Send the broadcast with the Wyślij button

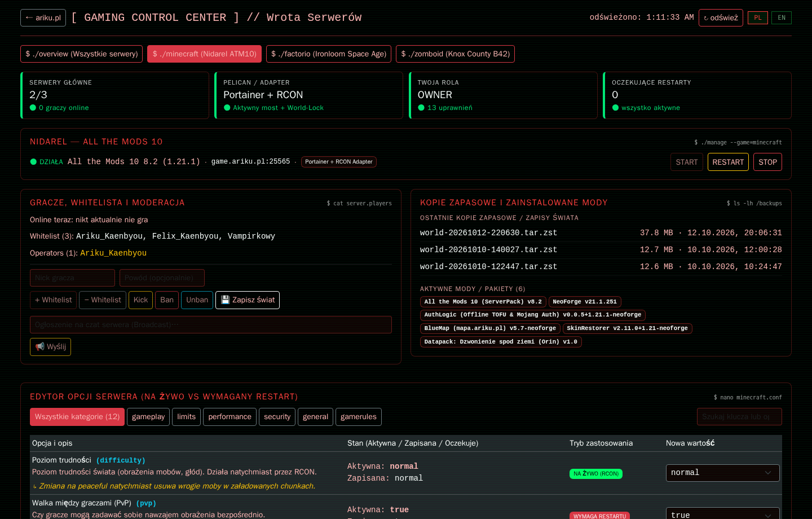[x=50, y=347]
